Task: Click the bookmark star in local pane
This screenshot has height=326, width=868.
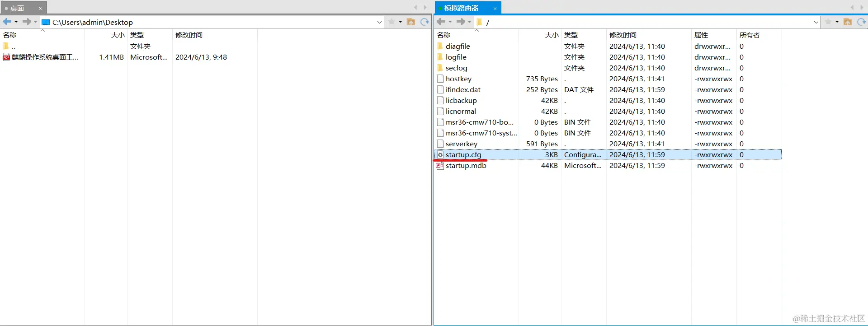Action: (x=392, y=22)
